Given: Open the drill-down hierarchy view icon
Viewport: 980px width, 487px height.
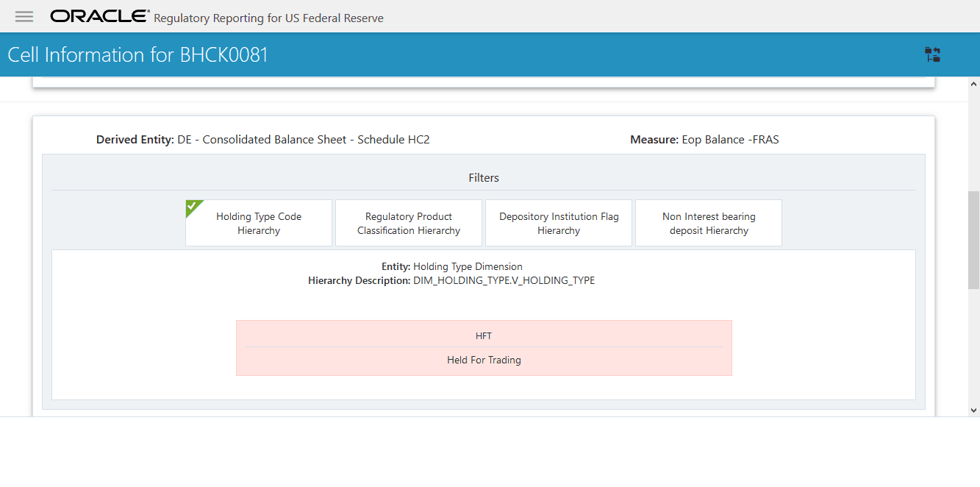Looking at the screenshot, I should point(932,54).
